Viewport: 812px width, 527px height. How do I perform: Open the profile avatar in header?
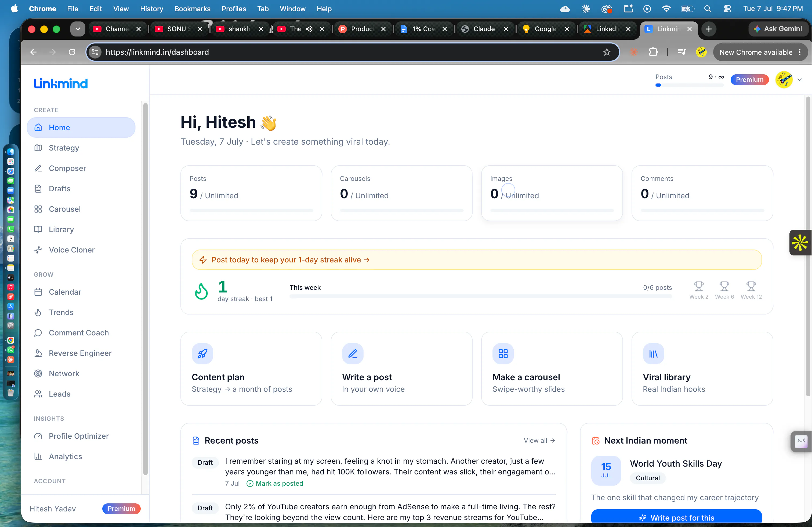tap(784, 80)
